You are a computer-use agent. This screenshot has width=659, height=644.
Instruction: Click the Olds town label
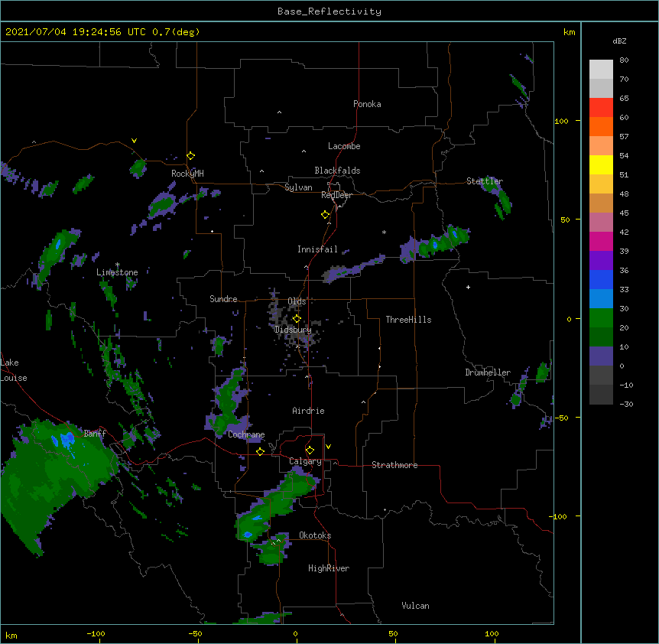[x=297, y=301]
